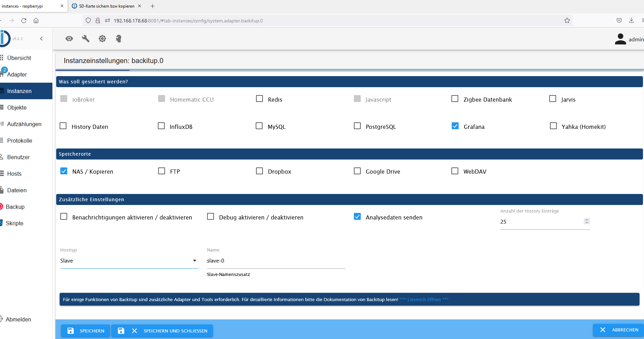Screen dimensions: 644x339
Task: Enable Dropbox storage checkbox
Action: [x=259, y=171]
